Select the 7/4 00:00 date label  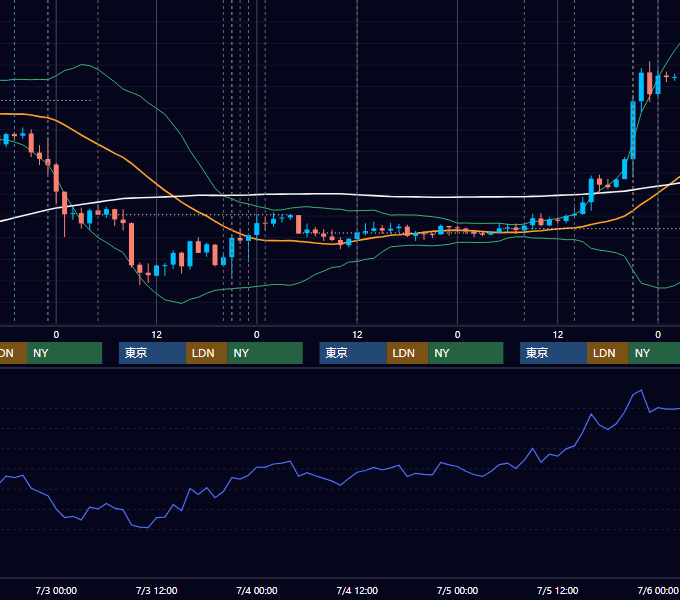click(x=257, y=590)
